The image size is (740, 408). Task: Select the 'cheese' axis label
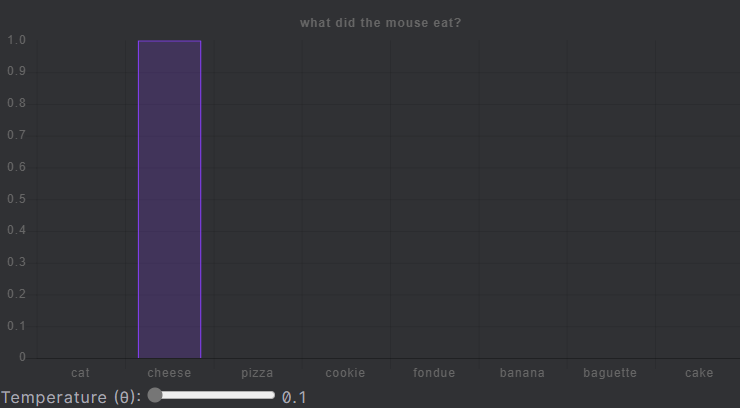tap(169, 373)
